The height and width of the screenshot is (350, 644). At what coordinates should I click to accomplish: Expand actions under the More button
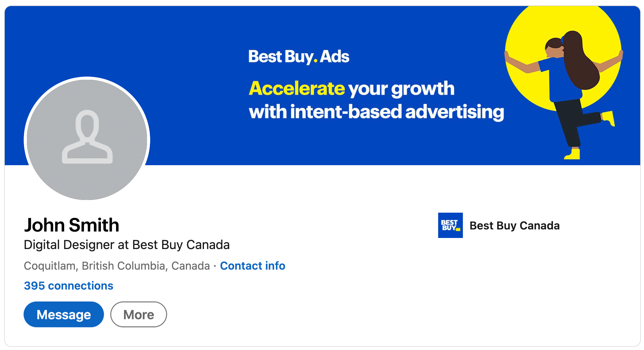pos(138,314)
